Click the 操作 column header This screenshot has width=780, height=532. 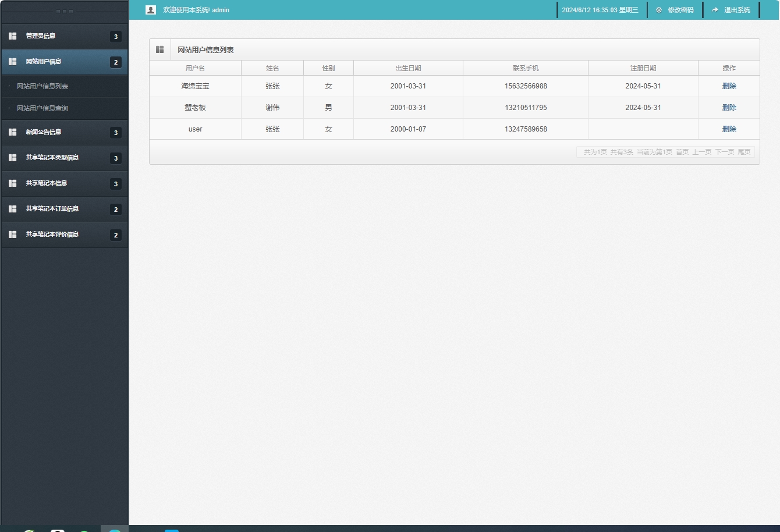point(729,68)
